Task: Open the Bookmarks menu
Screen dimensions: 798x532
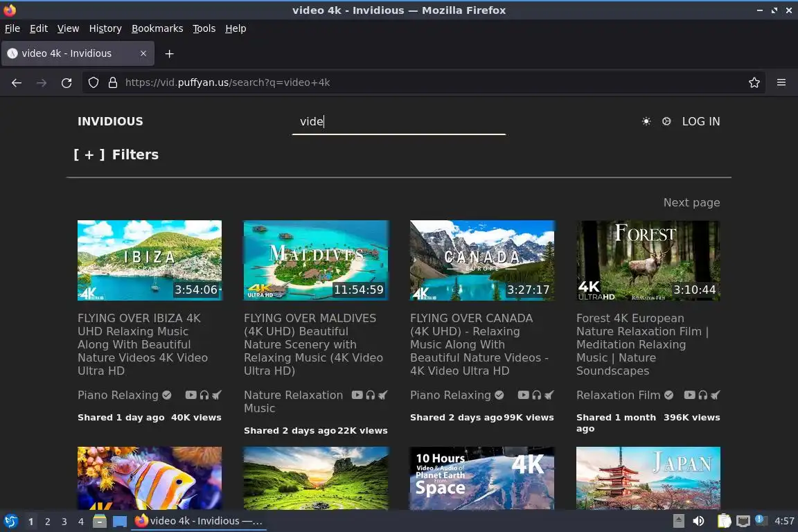Action: point(157,28)
